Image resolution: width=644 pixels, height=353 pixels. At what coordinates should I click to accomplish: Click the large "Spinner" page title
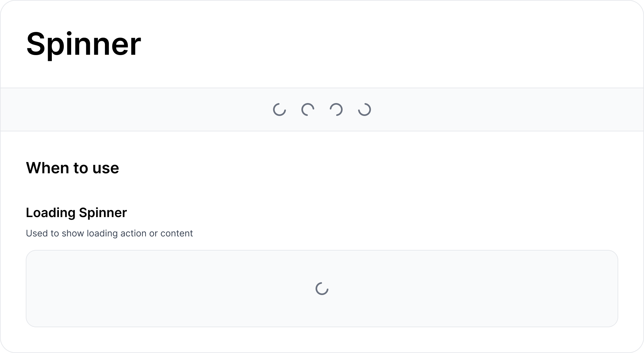pos(83,44)
